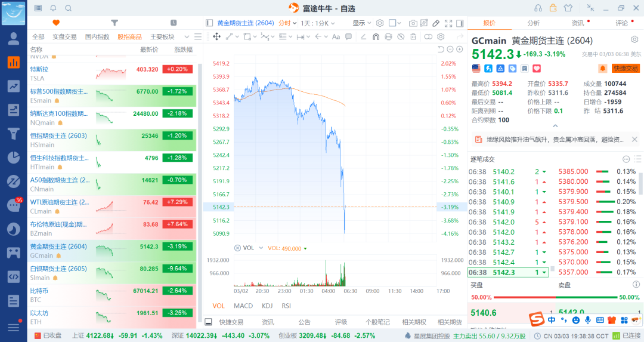Hide all drawings with the crossed-eye icon
Screen dimensions: 644x342
point(401,36)
